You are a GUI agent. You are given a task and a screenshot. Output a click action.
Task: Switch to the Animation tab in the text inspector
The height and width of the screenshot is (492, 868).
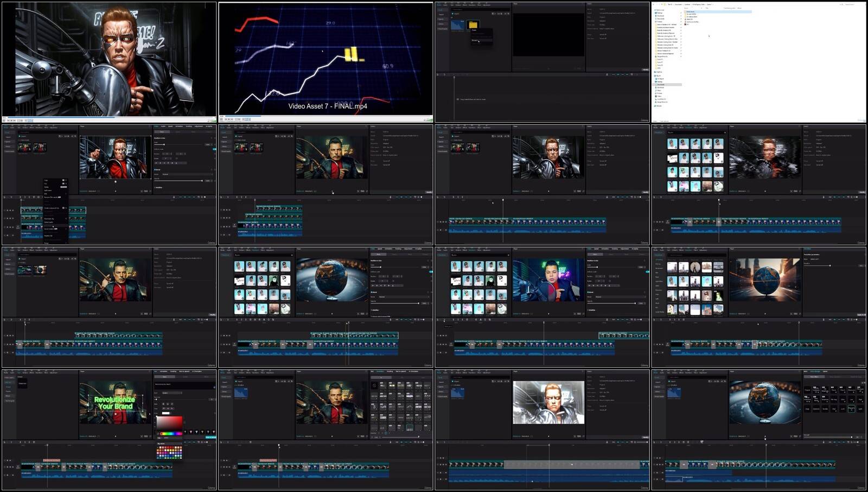coord(163,371)
